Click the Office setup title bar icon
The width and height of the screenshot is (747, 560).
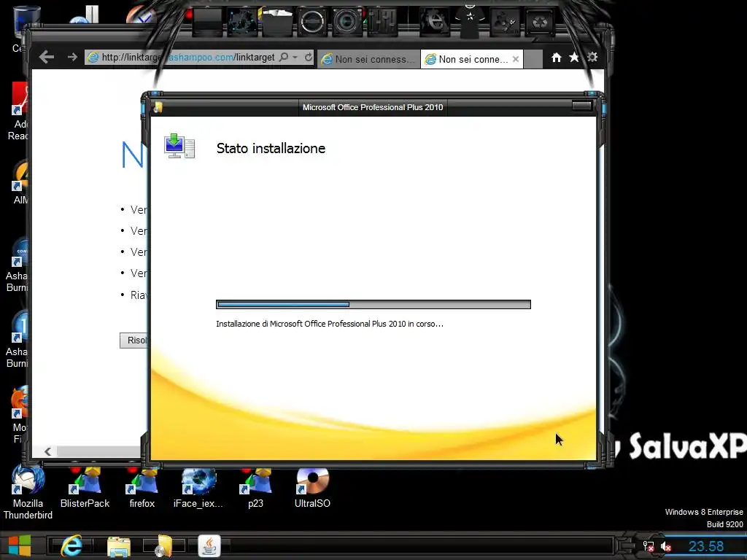[158, 107]
